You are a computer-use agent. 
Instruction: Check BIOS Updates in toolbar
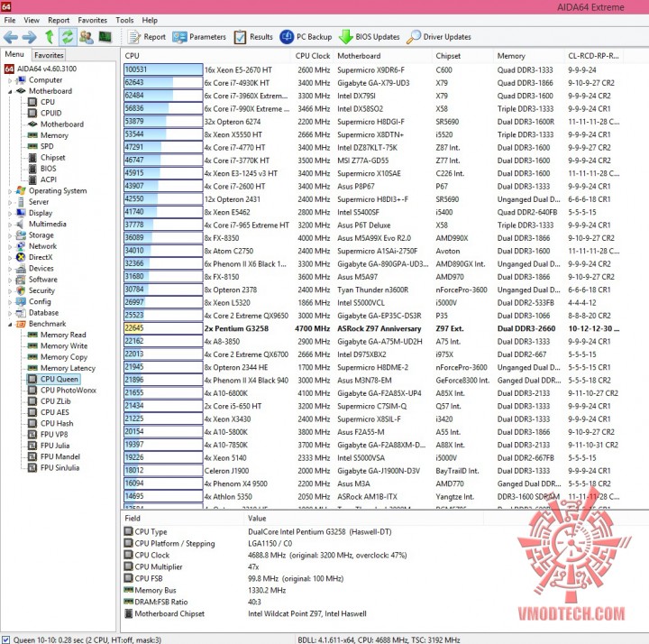point(370,37)
